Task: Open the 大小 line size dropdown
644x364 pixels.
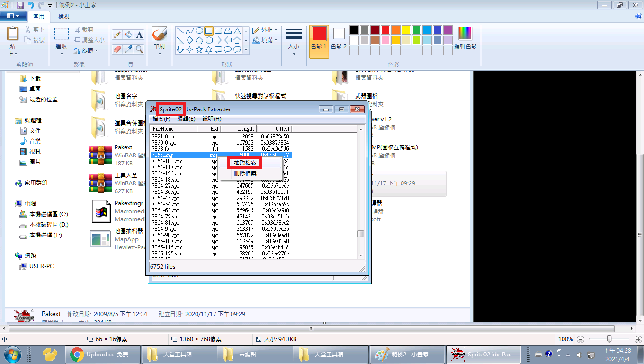Action: pyautogui.click(x=294, y=40)
